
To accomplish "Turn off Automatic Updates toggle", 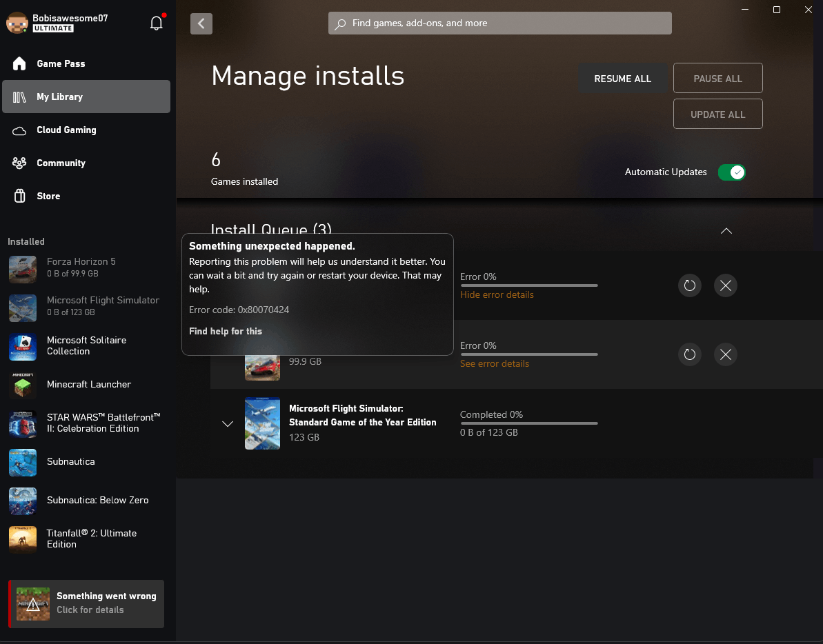I will [x=732, y=172].
